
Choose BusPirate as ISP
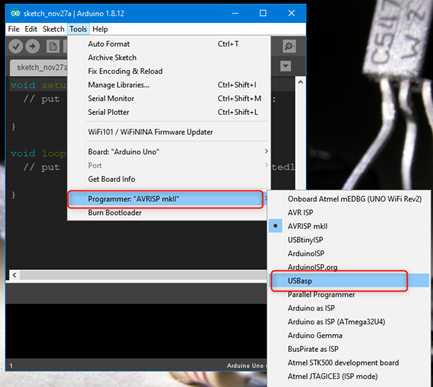click(348, 349)
